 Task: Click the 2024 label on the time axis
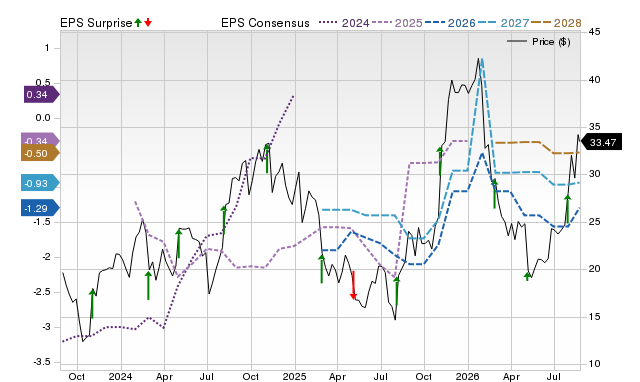point(120,376)
